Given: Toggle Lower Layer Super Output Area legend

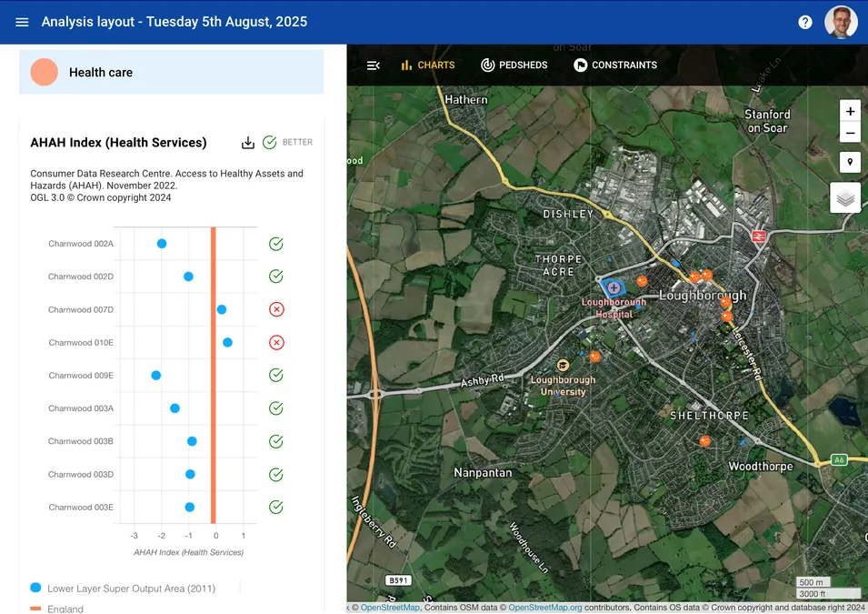Looking at the screenshot, I should [x=123, y=589].
